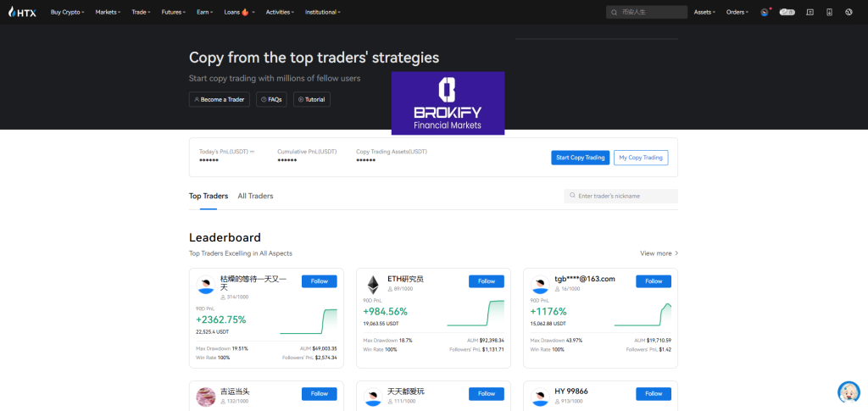Click the 314/1000 followers count
The width and height of the screenshot is (868, 411).
(x=236, y=297)
